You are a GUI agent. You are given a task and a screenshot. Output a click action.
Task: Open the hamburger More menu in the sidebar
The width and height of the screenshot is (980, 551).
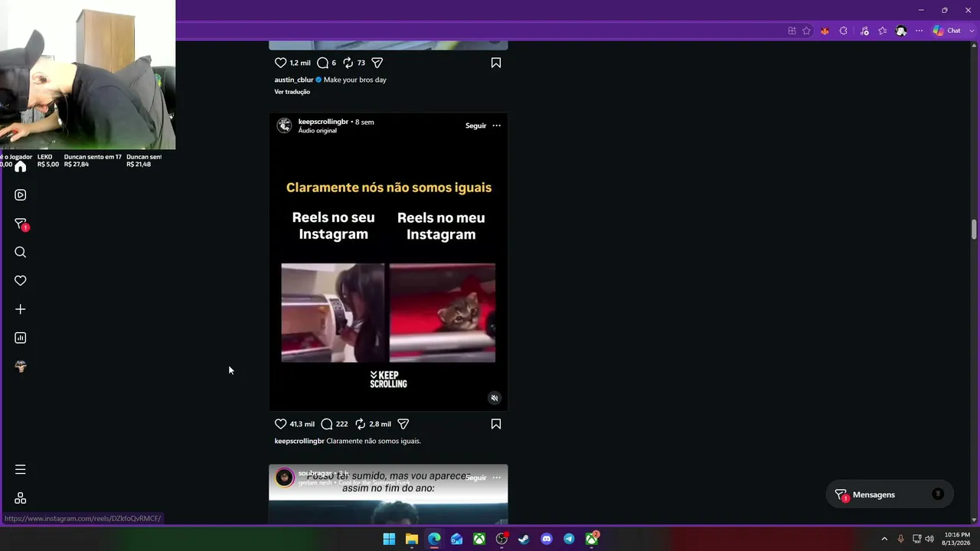[21, 469]
